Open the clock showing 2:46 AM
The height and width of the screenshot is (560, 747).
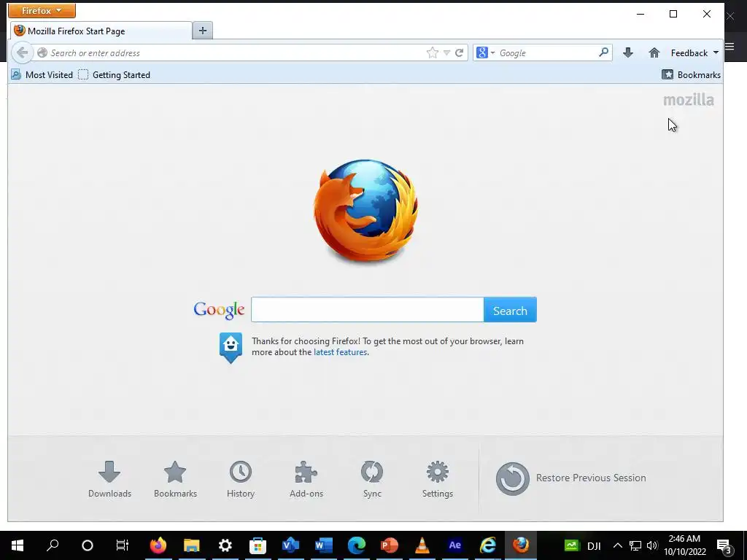(x=684, y=545)
